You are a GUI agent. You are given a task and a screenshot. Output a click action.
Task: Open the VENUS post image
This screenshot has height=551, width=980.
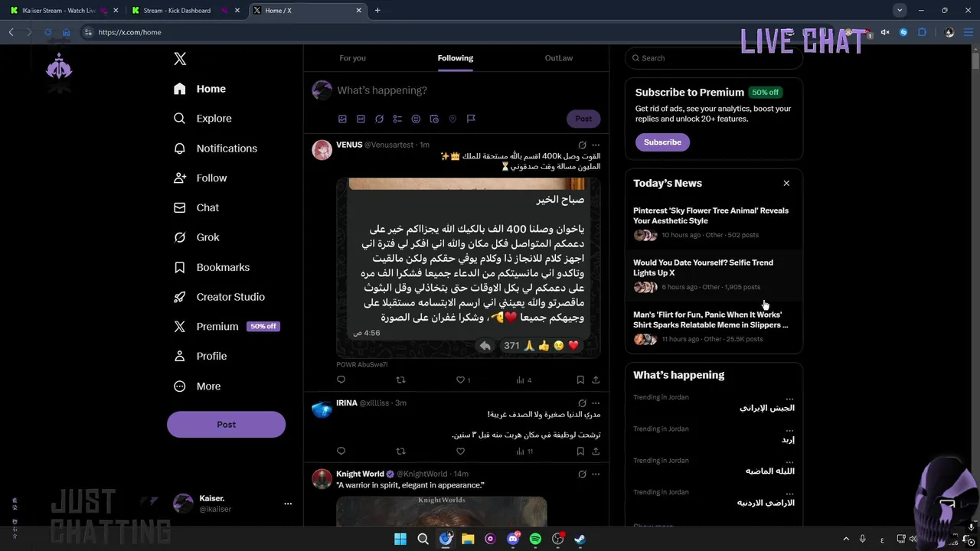click(x=469, y=268)
